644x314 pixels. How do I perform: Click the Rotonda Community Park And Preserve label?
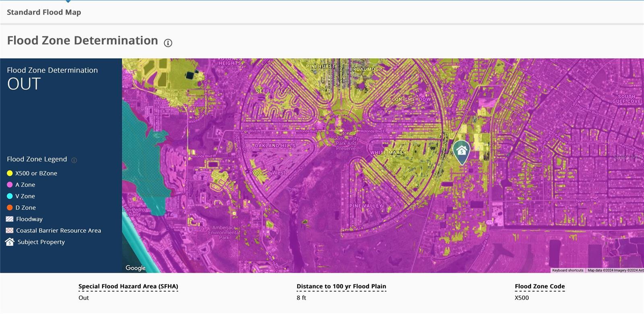point(346,141)
